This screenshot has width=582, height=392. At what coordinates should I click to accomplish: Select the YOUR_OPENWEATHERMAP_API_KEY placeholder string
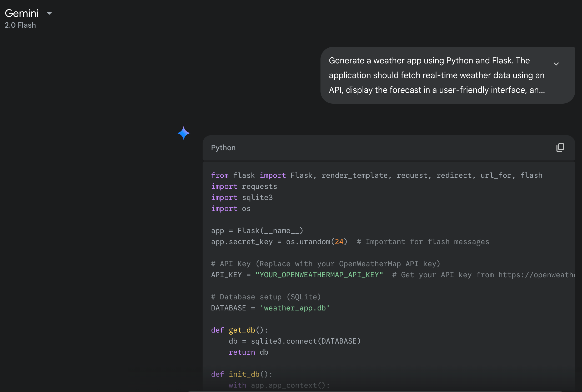tap(319, 275)
